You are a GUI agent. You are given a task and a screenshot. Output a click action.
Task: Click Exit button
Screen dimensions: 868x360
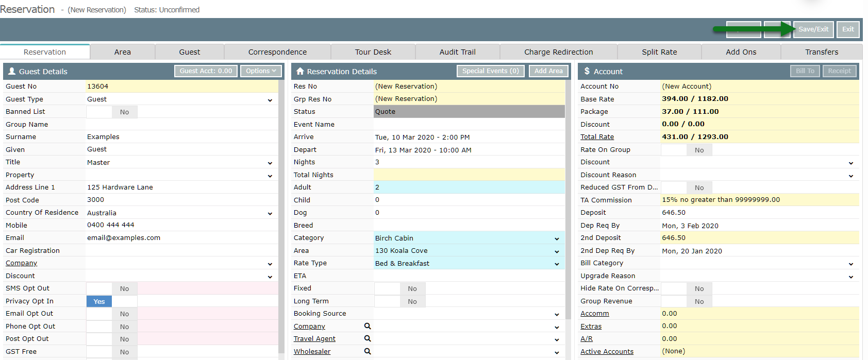click(x=848, y=29)
